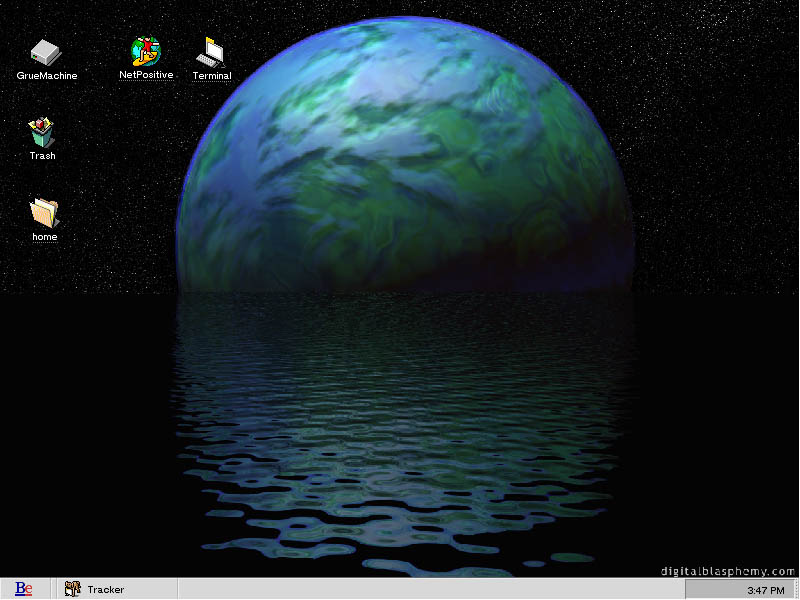Select the GrueMachine disk icon

click(x=46, y=53)
